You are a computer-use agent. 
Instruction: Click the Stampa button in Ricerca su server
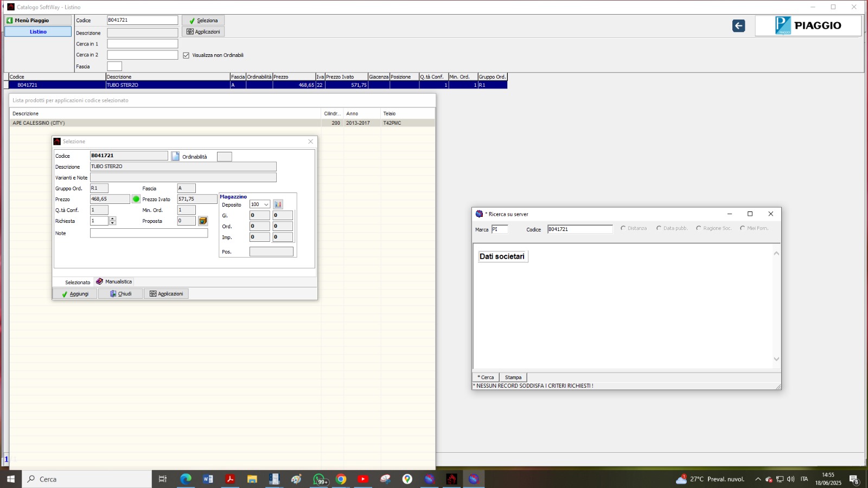pos(513,377)
